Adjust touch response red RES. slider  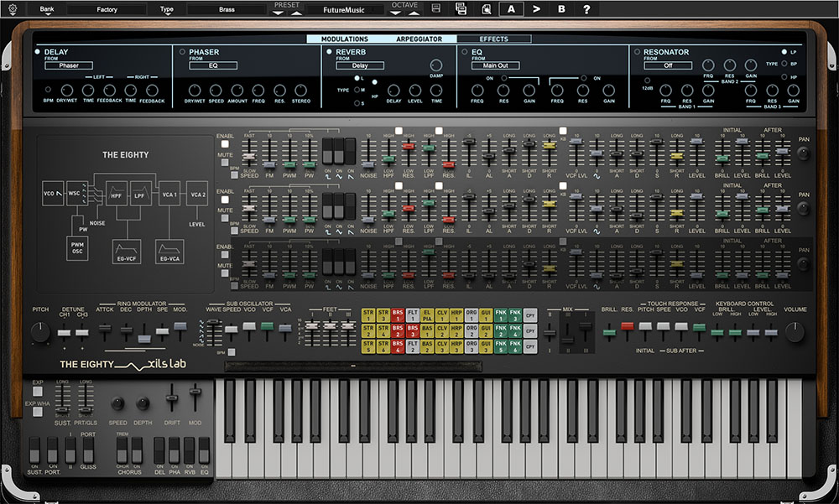click(627, 326)
